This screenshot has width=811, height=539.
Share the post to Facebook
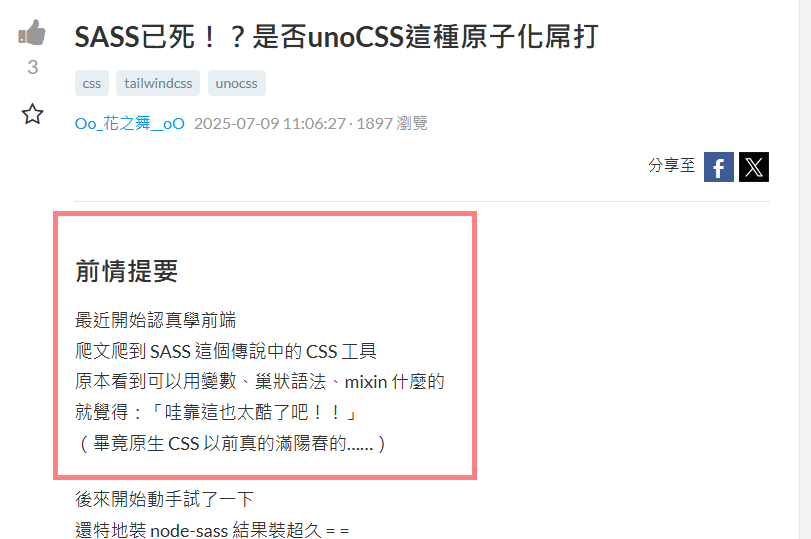click(718, 167)
